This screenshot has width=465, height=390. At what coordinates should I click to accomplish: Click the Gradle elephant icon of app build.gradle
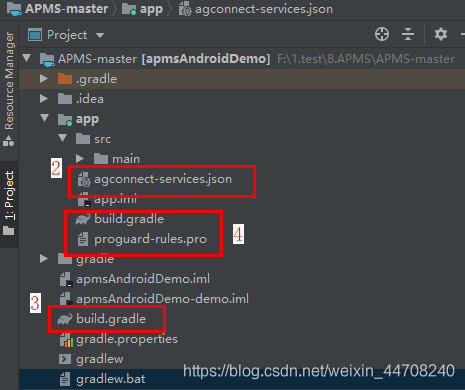point(83,219)
